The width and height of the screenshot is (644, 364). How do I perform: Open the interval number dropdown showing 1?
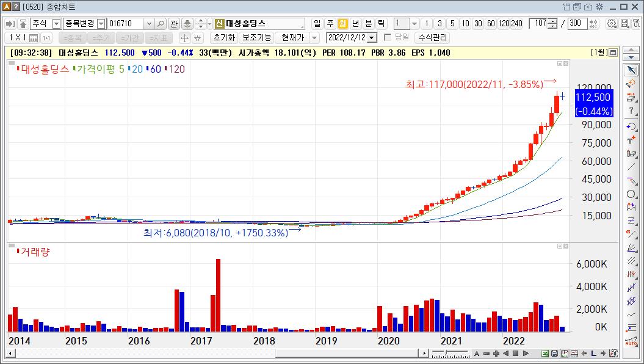point(414,24)
